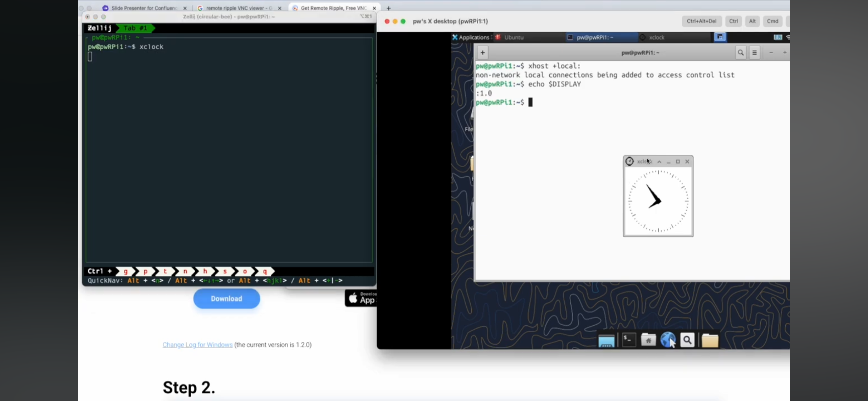Send Ctrl+Alt+Del to remote desktop
The height and width of the screenshot is (401, 868).
click(x=701, y=21)
